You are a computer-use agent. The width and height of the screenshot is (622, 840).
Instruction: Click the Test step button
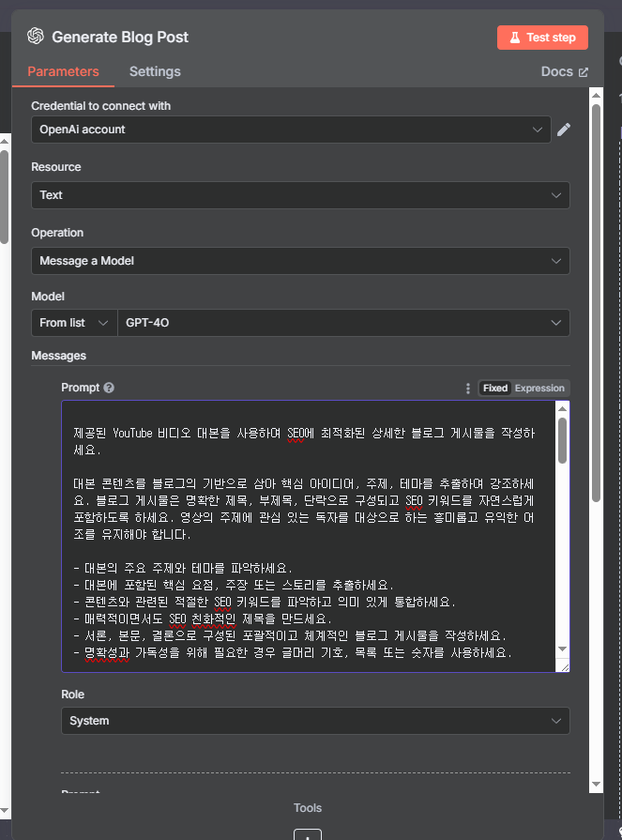click(x=542, y=38)
